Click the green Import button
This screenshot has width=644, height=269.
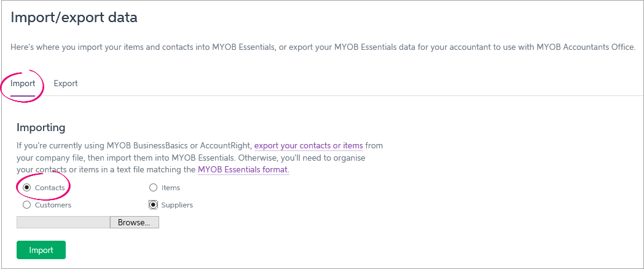(41, 250)
